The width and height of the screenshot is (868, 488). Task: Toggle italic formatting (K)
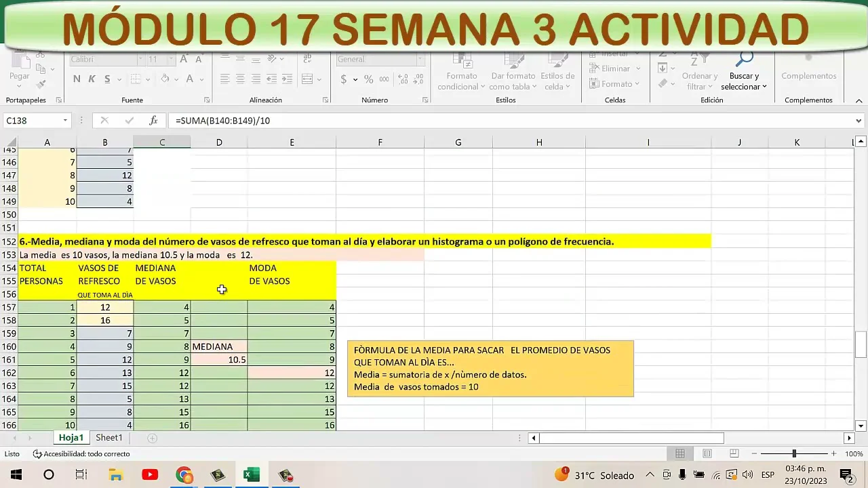(92, 79)
